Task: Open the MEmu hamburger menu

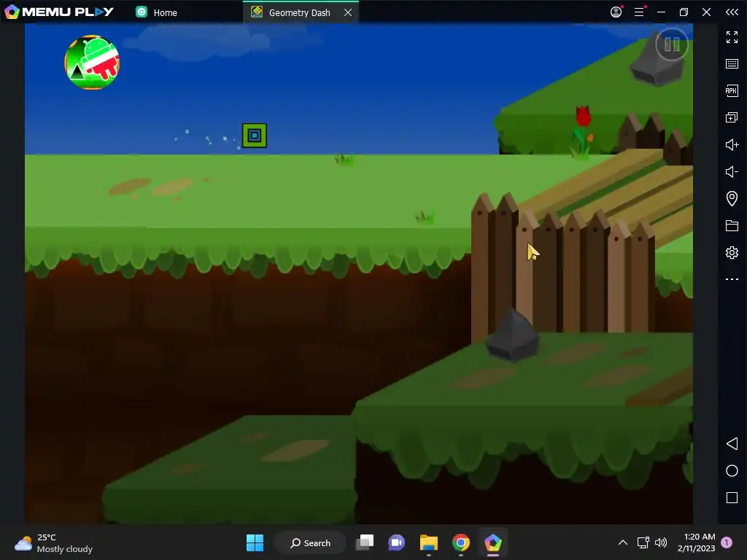Action: (639, 12)
